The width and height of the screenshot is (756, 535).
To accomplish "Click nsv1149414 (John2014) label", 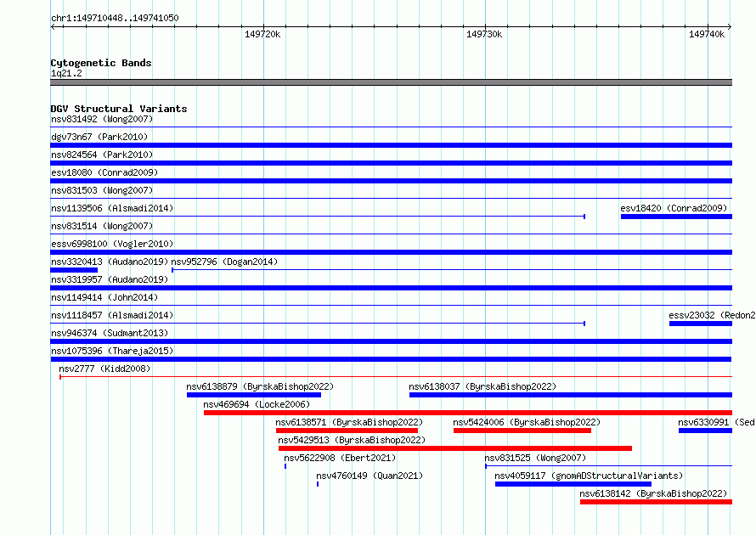I will [x=104, y=297].
